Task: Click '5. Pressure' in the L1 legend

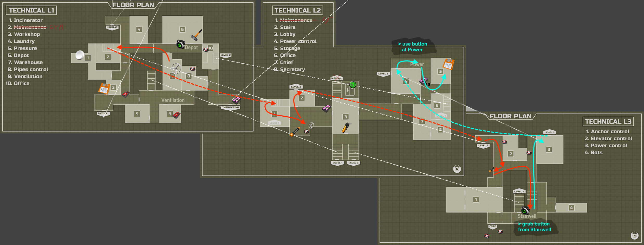Action: point(22,48)
